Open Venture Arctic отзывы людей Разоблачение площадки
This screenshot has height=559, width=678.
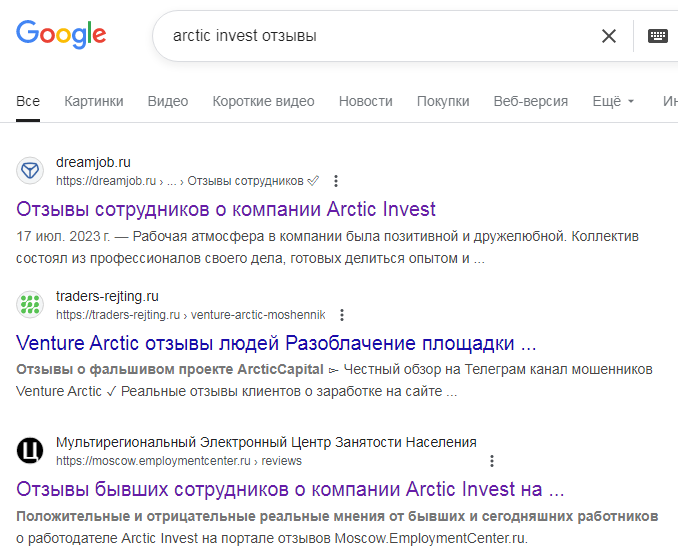click(x=276, y=343)
